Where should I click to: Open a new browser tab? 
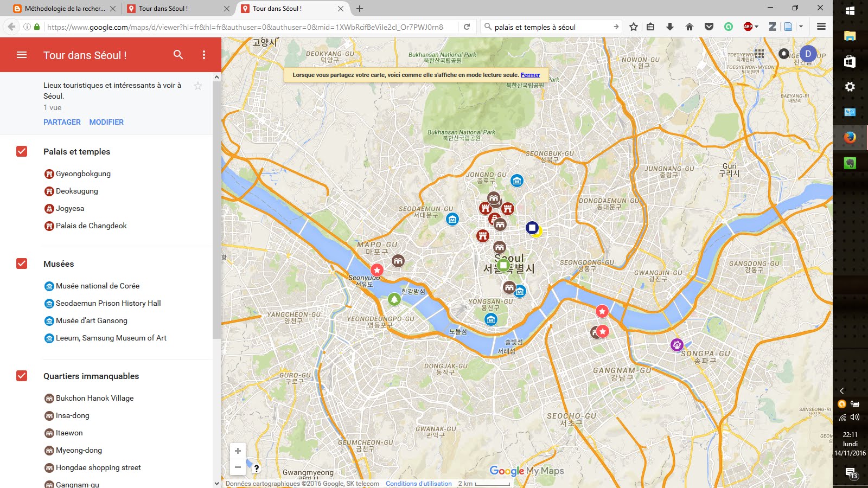tap(360, 9)
